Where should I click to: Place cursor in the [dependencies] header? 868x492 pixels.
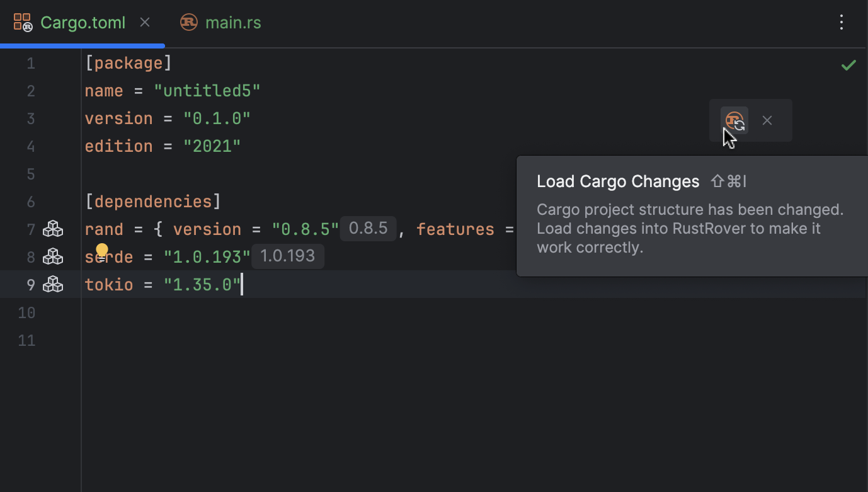pos(153,202)
